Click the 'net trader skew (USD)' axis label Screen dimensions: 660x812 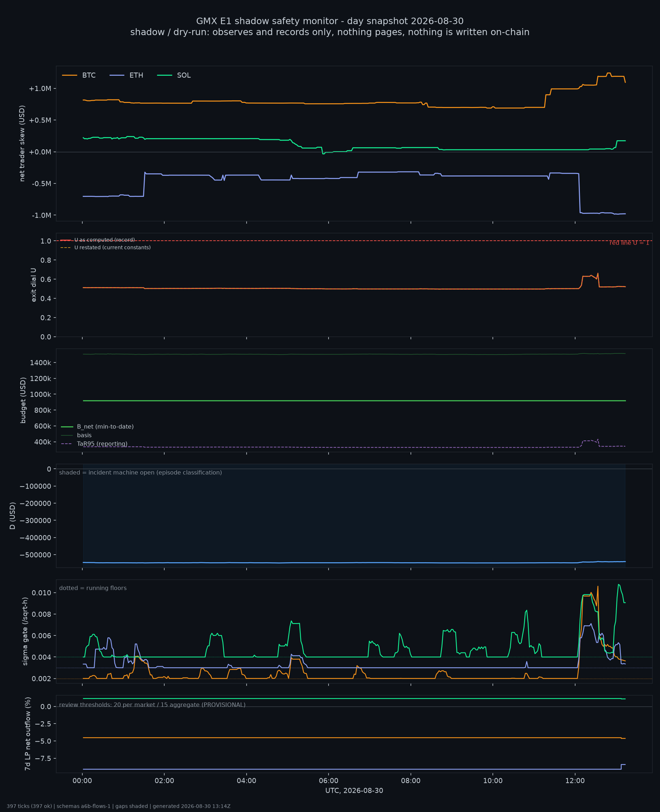[22, 143]
